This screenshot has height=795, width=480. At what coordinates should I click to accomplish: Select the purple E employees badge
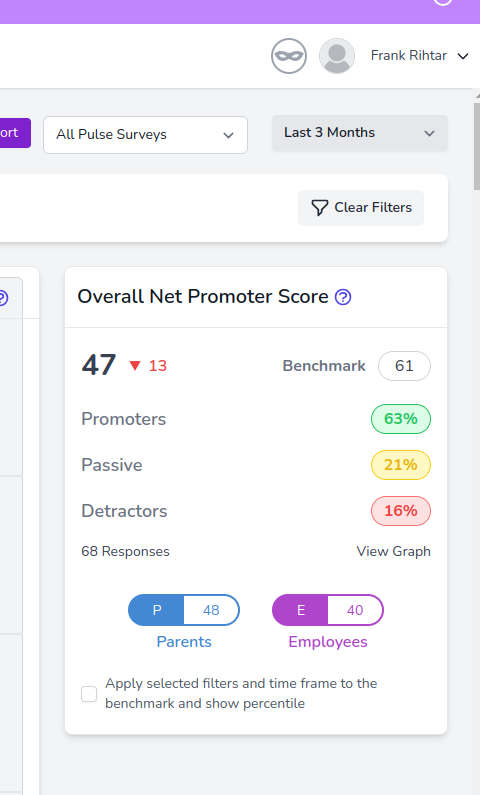click(x=301, y=610)
